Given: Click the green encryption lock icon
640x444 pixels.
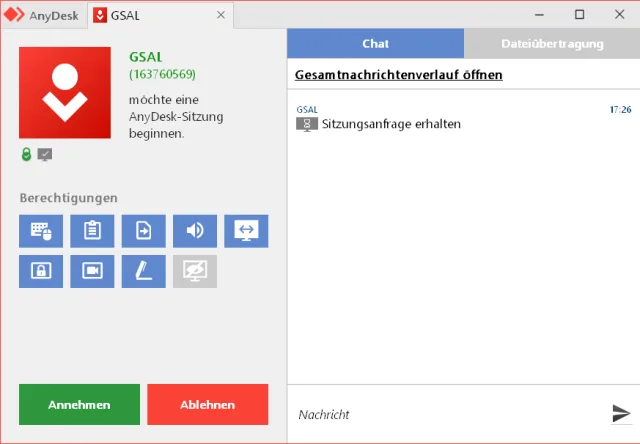Looking at the screenshot, I should (x=26, y=154).
